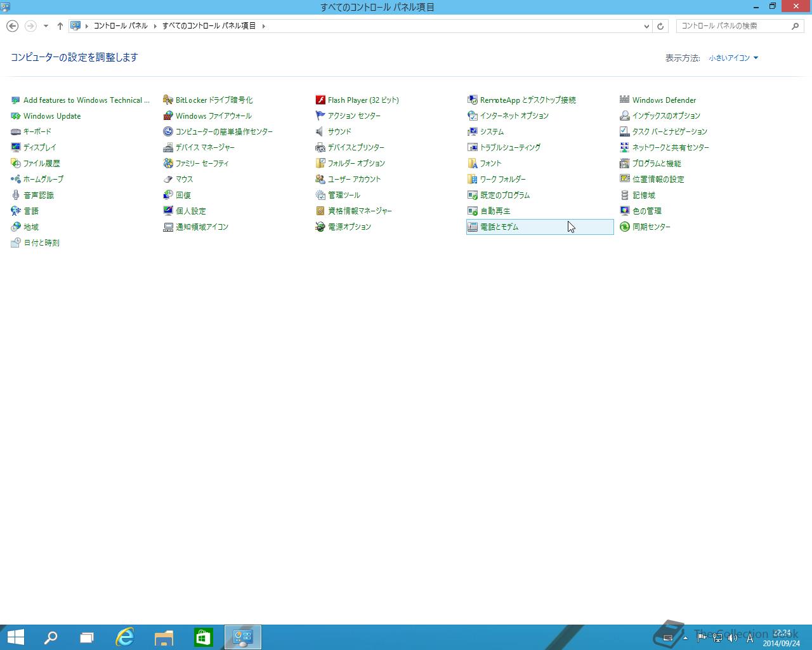Open プログラムと機能 link
Image resolution: width=812 pixels, height=650 pixels.
[x=656, y=163]
